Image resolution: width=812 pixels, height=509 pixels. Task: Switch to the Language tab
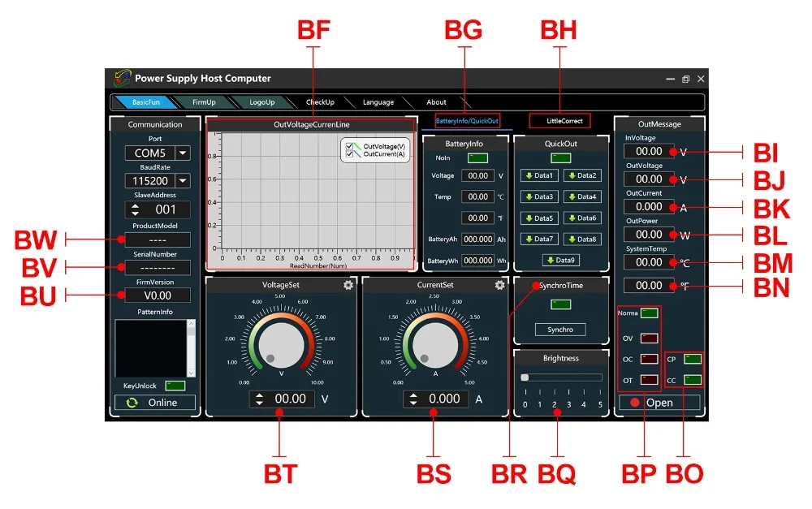(378, 102)
